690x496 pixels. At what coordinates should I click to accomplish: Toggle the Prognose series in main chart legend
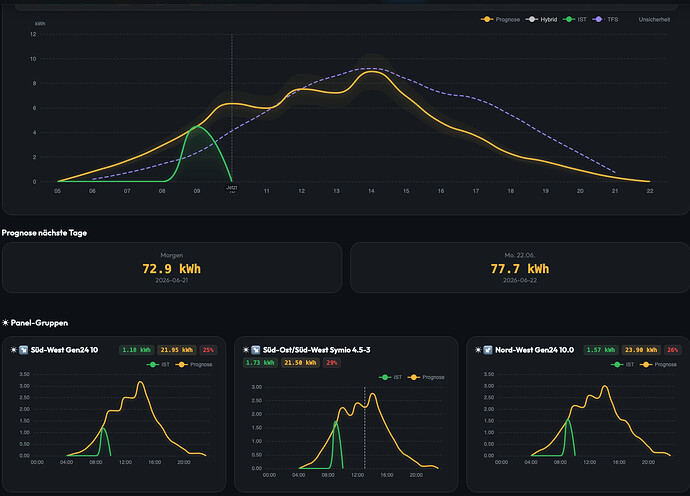(500, 19)
